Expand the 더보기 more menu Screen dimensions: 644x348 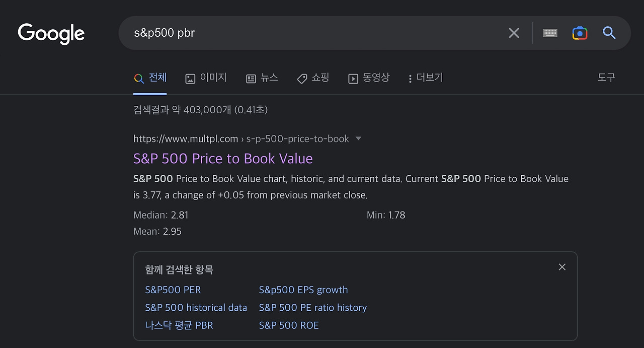(x=425, y=78)
